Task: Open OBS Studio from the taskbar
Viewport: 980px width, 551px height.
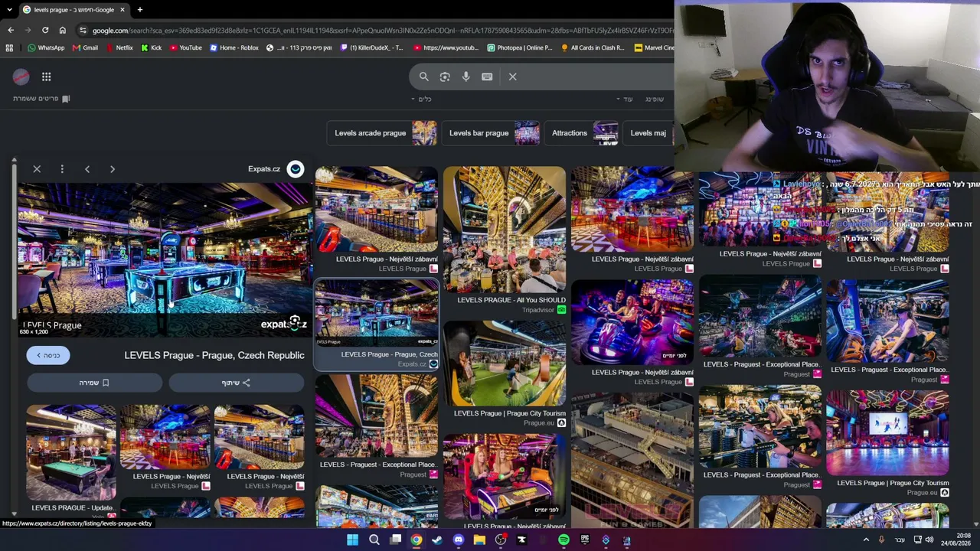Action: (501, 540)
